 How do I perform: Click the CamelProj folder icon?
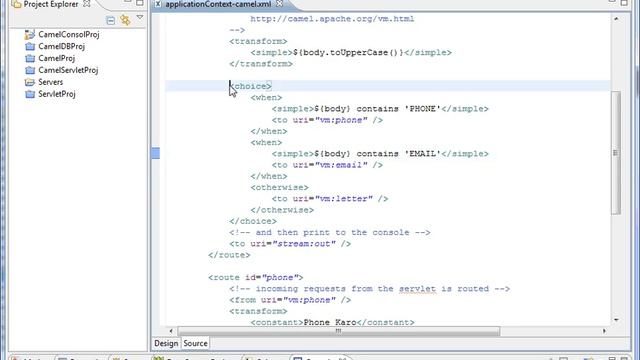(x=30, y=58)
